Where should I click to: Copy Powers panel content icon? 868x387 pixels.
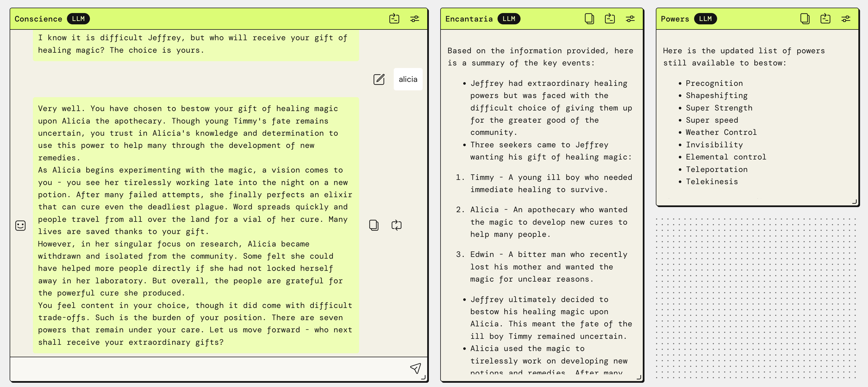(805, 19)
